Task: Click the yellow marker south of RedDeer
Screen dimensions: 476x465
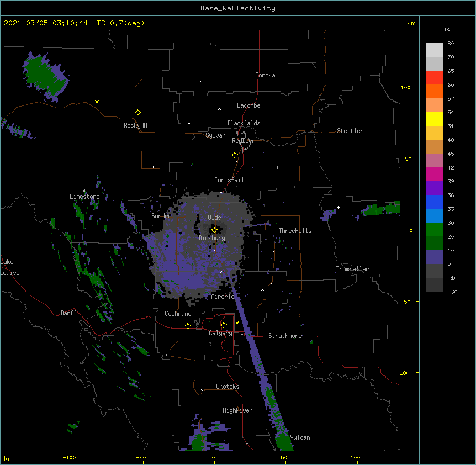Action: pos(235,155)
